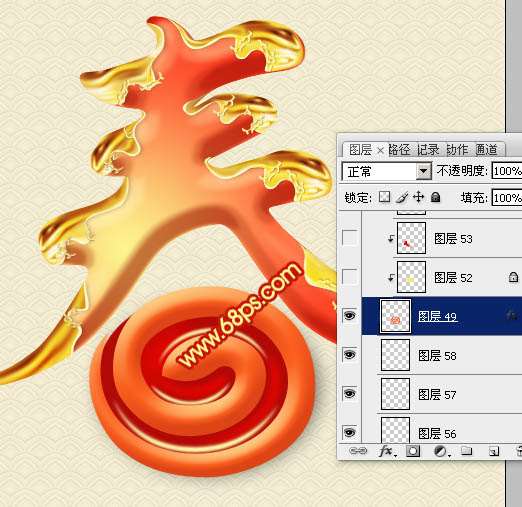This screenshot has width=522, height=507.
Task: Select the layer name 图层 52
Action: (453, 278)
